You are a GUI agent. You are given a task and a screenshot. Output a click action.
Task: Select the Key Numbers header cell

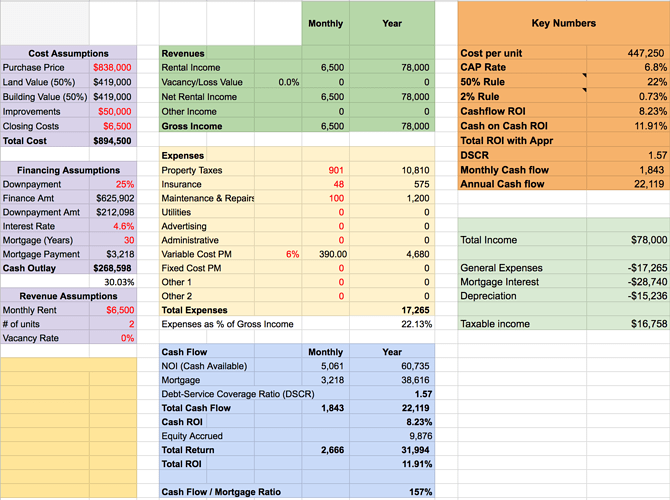pyautogui.click(x=563, y=23)
